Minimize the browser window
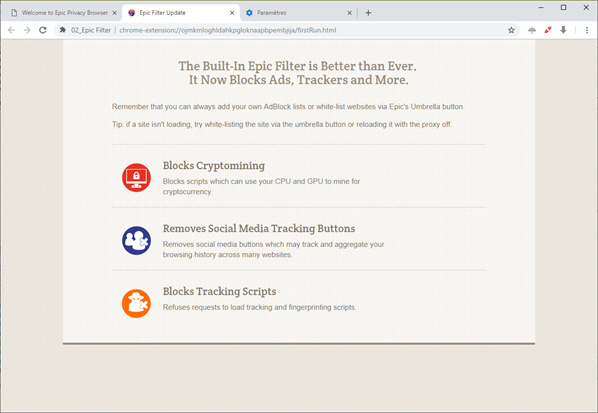The width and height of the screenshot is (598, 413). click(541, 7)
